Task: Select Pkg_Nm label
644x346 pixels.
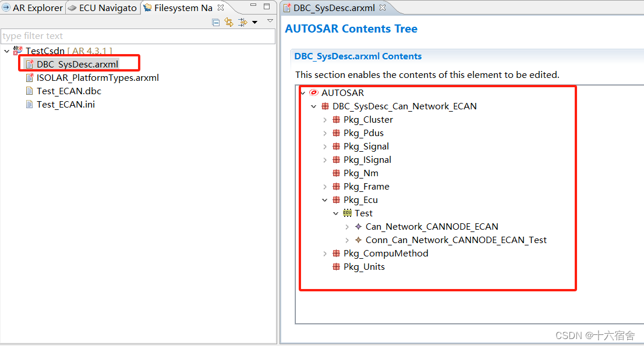Action: pos(360,173)
